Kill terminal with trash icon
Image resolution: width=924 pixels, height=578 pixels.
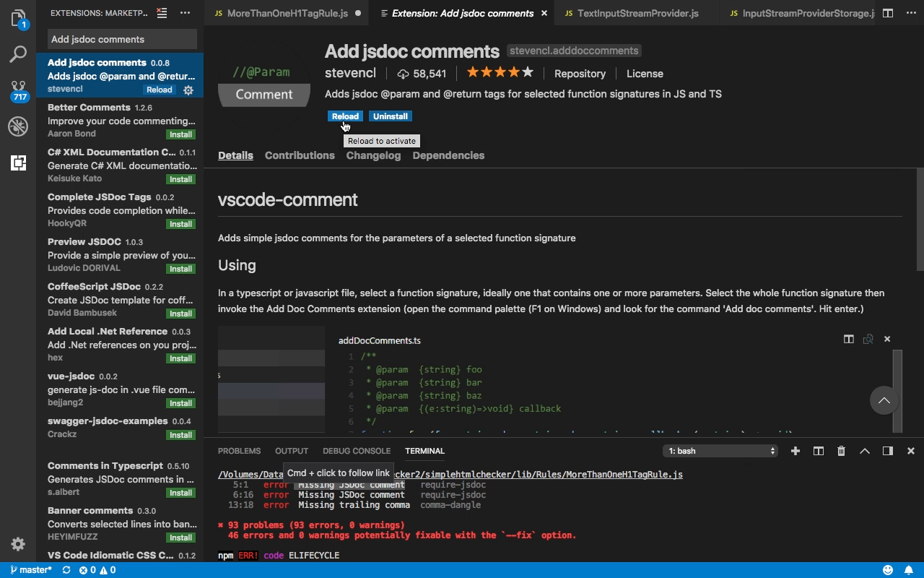pos(841,451)
